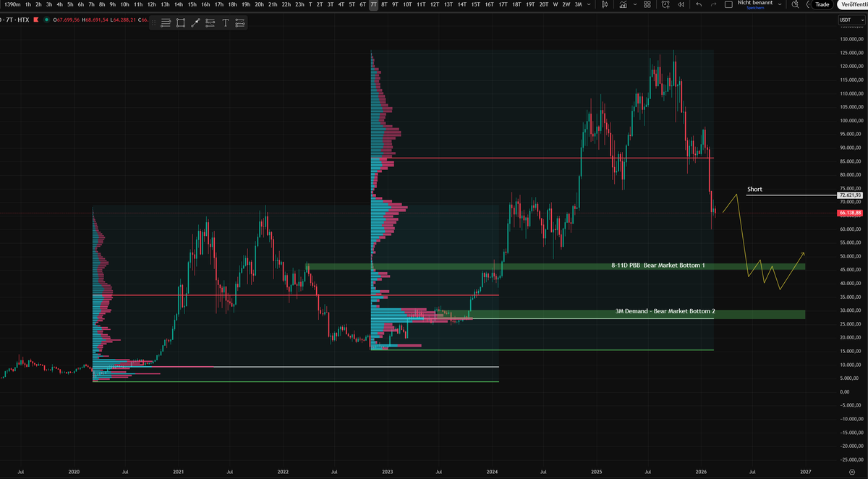This screenshot has height=479, width=868.
Task: Click the 7T · HTX symbol title
Action: coord(16,20)
